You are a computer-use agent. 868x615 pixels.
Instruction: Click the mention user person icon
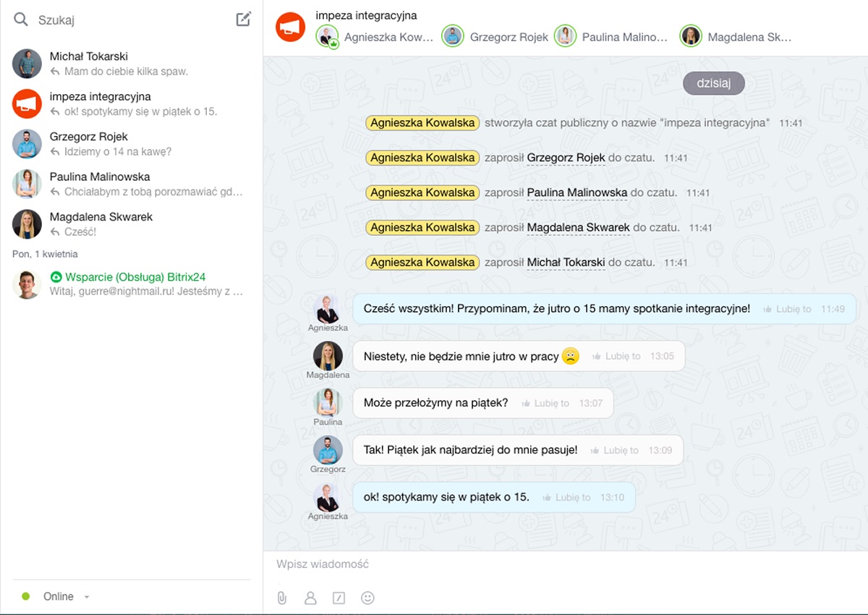pos(310,598)
